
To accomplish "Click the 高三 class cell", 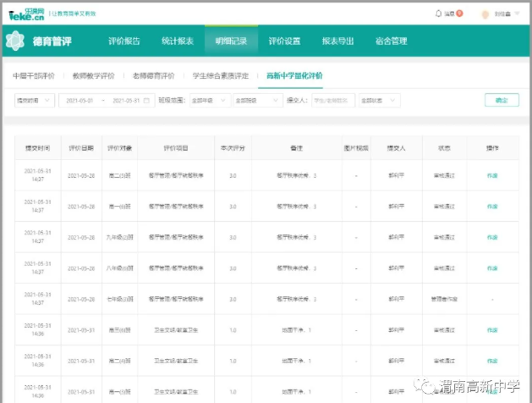I will tap(119, 330).
